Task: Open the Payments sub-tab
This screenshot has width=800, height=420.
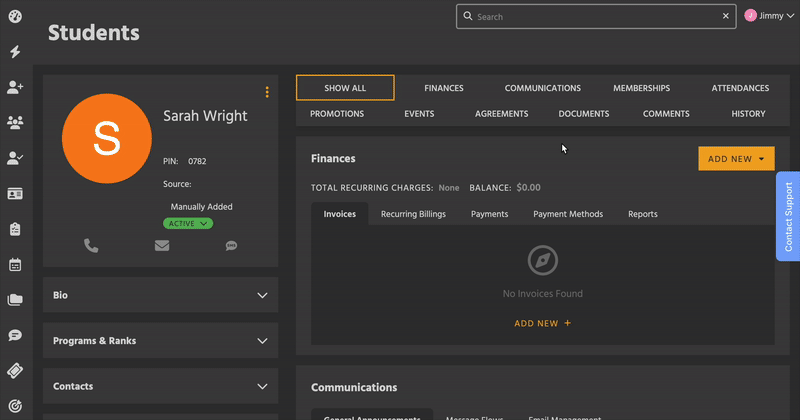Action: coord(489,214)
